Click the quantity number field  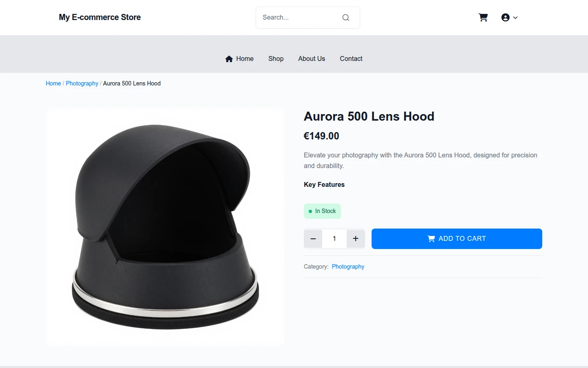334,239
